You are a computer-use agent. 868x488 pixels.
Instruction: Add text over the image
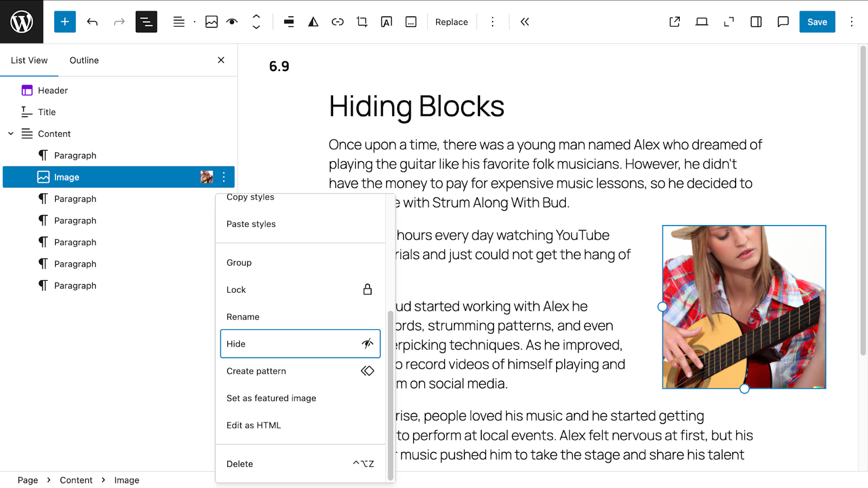[386, 22]
